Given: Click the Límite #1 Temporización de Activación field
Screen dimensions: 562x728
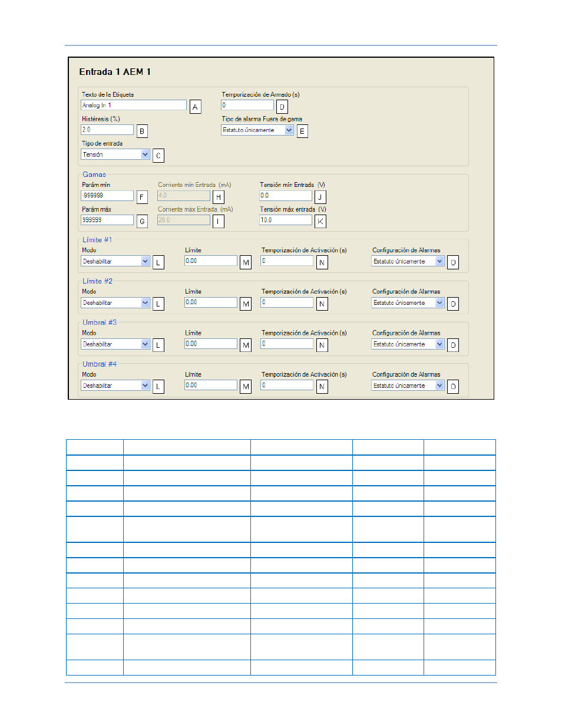Looking at the screenshot, I should point(287,261).
